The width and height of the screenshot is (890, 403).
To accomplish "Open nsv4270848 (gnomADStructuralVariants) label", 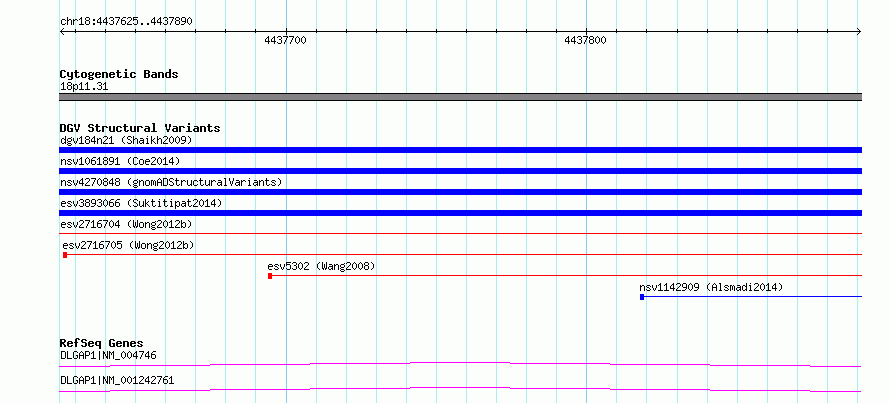I will coord(171,182).
